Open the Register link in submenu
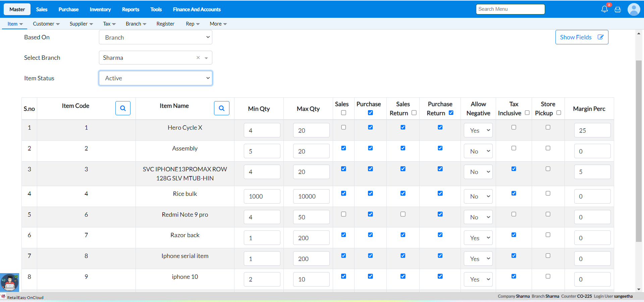 click(165, 24)
